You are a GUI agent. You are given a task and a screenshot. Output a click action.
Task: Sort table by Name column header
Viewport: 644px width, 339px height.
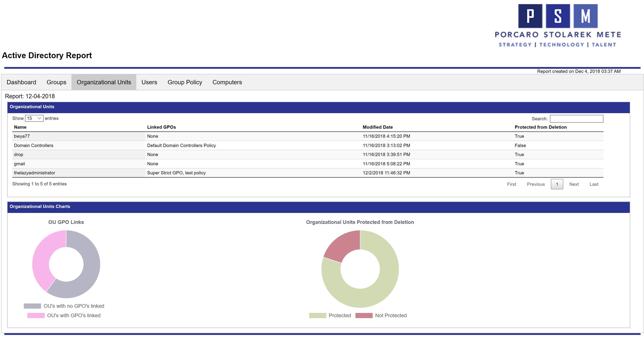click(20, 127)
